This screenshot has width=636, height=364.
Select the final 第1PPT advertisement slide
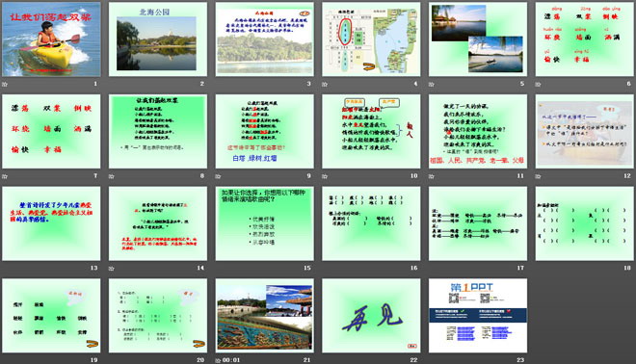click(x=478, y=315)
